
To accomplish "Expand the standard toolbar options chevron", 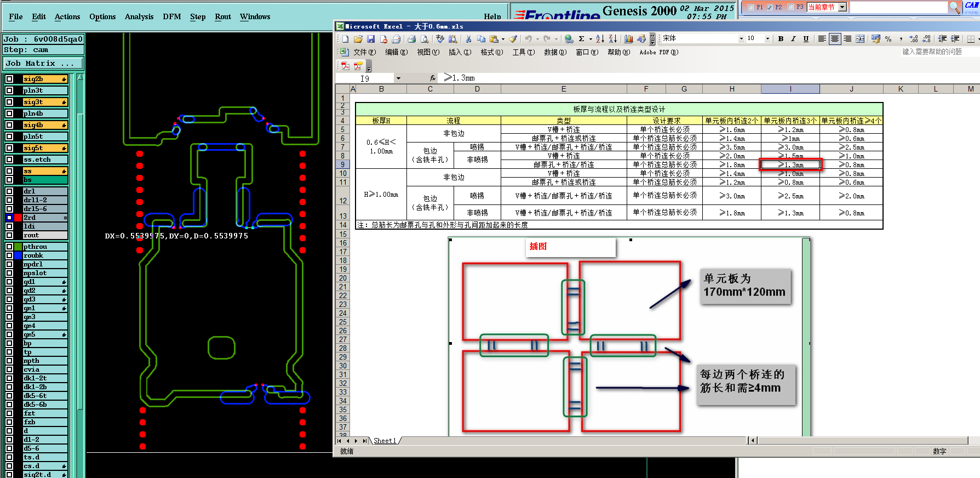I will click(652, 39).
